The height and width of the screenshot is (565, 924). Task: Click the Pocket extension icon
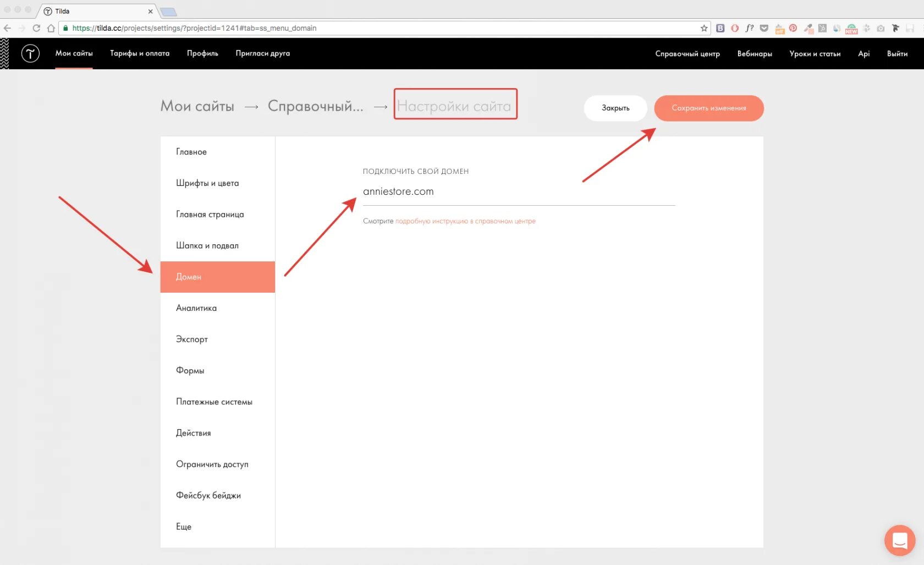pos(764,28)
